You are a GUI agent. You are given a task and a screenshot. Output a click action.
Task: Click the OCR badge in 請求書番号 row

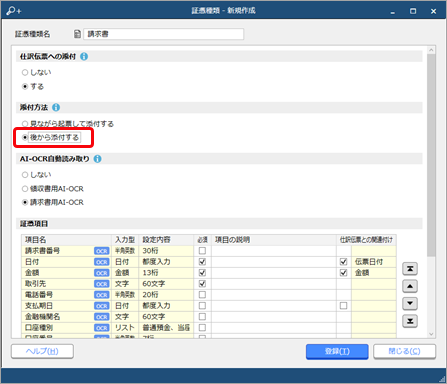[102, 251]
